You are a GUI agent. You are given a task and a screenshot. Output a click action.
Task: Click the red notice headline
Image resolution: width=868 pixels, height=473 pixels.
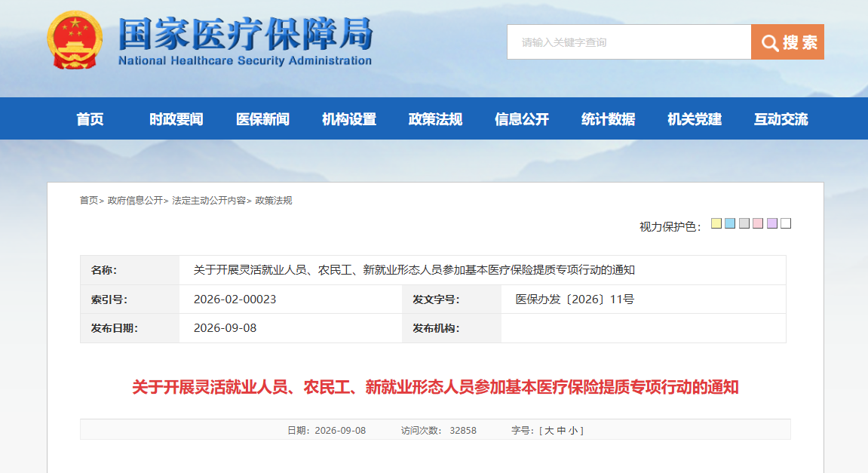coord(435,386)
